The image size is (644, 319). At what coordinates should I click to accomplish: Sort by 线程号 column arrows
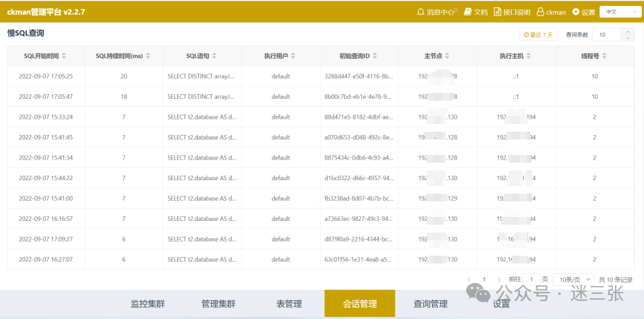604,56
